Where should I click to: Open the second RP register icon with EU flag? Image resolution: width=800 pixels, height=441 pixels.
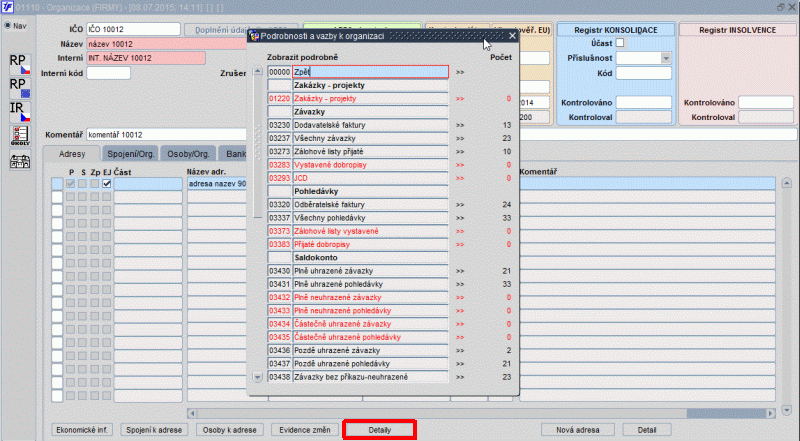tap(20, 88)
